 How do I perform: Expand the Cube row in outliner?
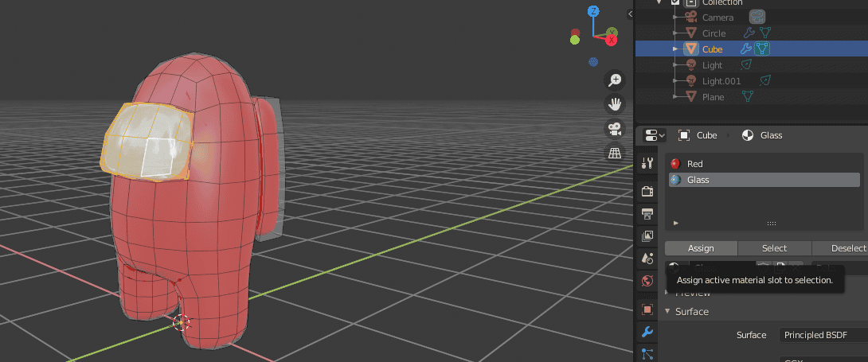click(x=675, y=49)
